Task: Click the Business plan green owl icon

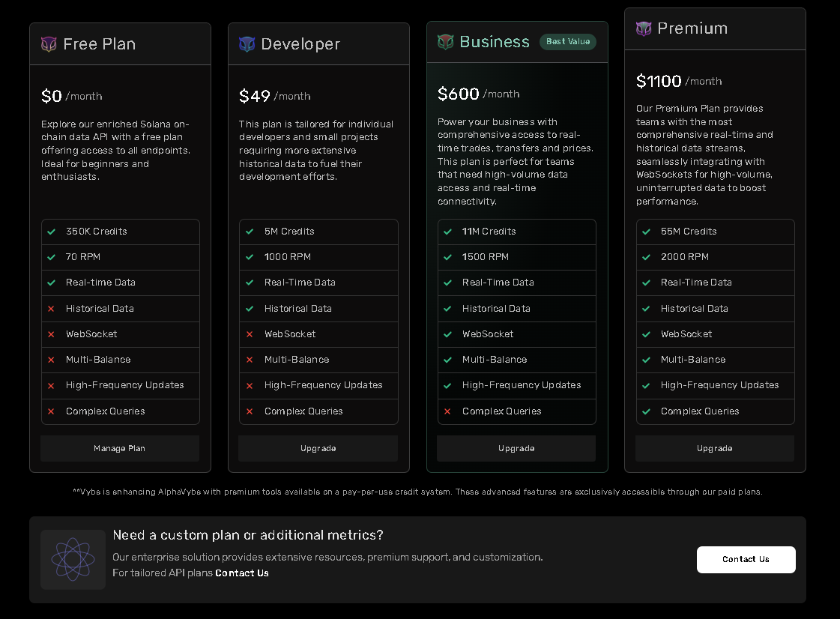Action: coord(445,42)
